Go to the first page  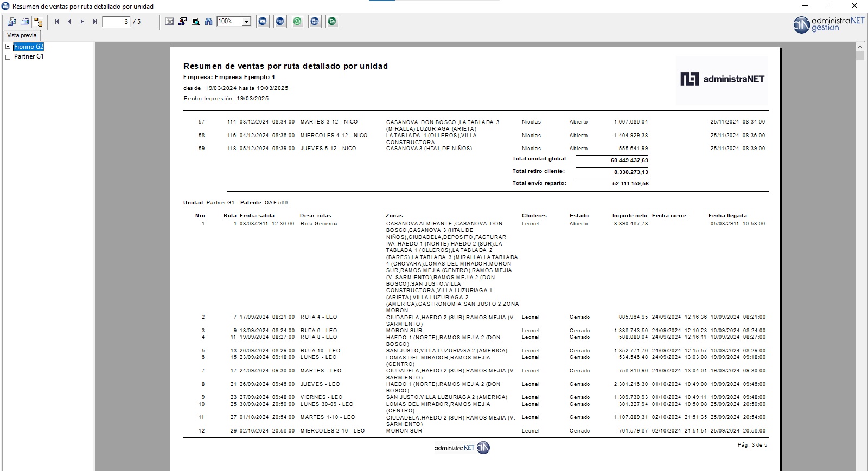point(57,22)
